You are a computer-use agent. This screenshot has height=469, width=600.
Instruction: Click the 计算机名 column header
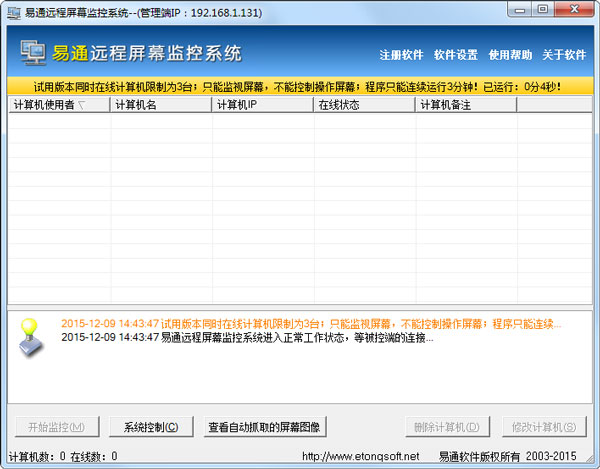[161, 105]
